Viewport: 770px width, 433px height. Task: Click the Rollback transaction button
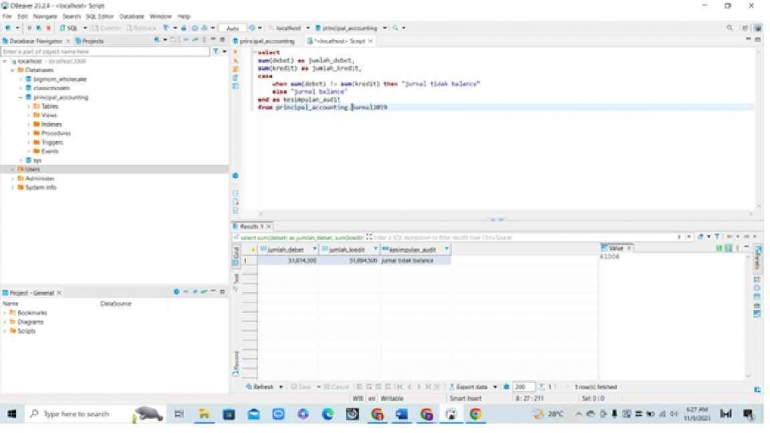141,28
